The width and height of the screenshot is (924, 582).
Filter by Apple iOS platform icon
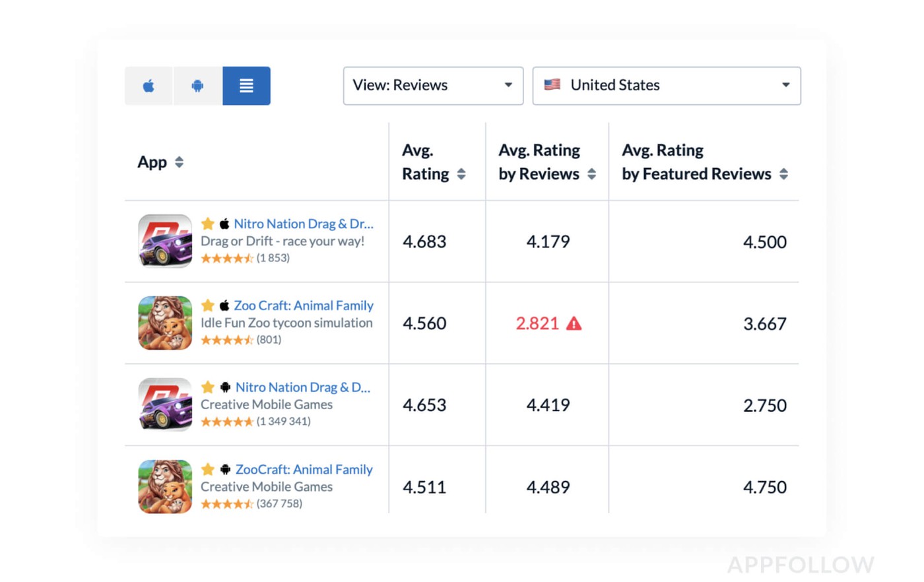pos(148,86)
